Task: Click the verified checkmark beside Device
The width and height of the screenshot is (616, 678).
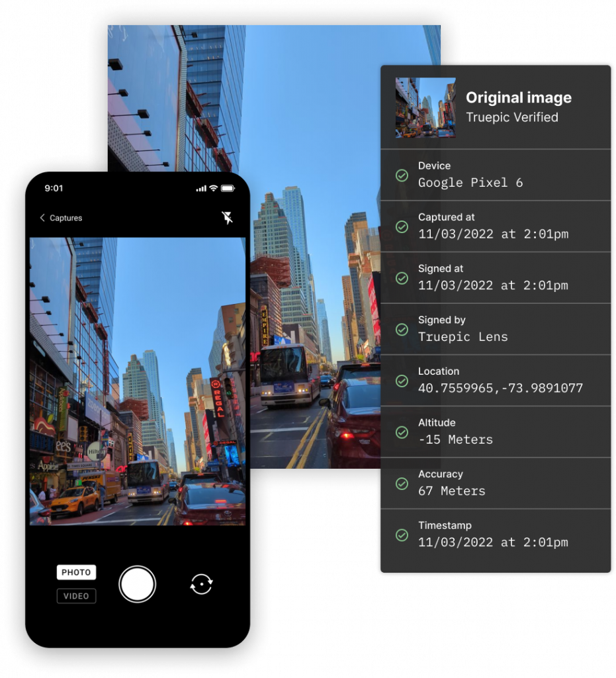Action: 402,175
